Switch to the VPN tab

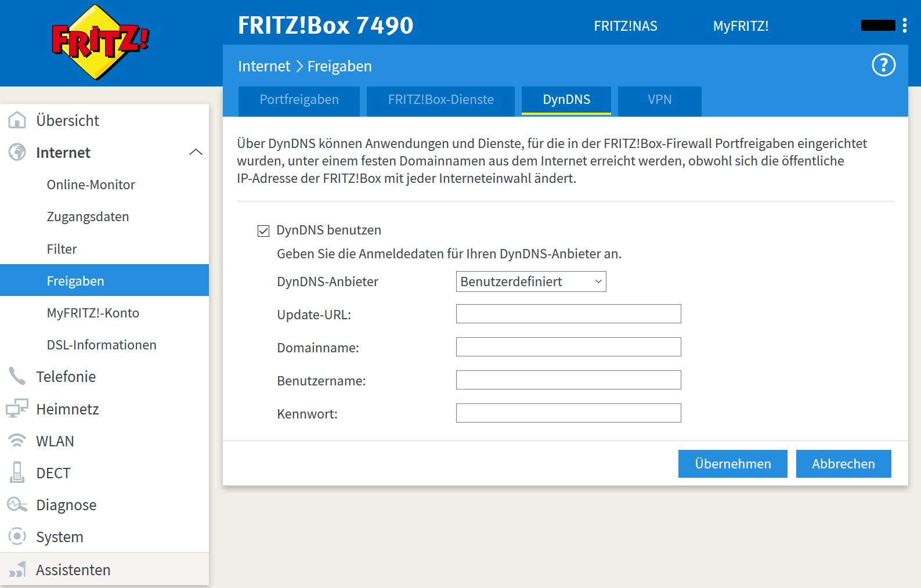[660, 101]
